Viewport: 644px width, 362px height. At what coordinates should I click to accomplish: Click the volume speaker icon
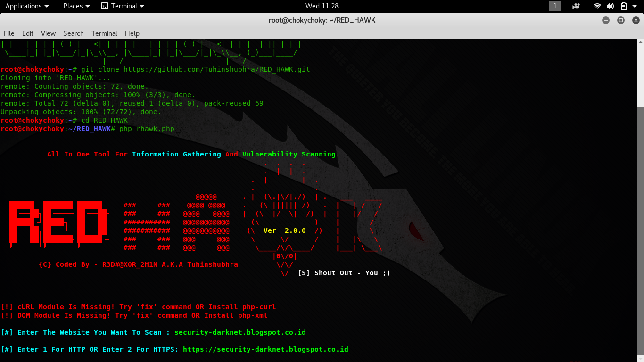pyautogui.click(x=610, y=6)
